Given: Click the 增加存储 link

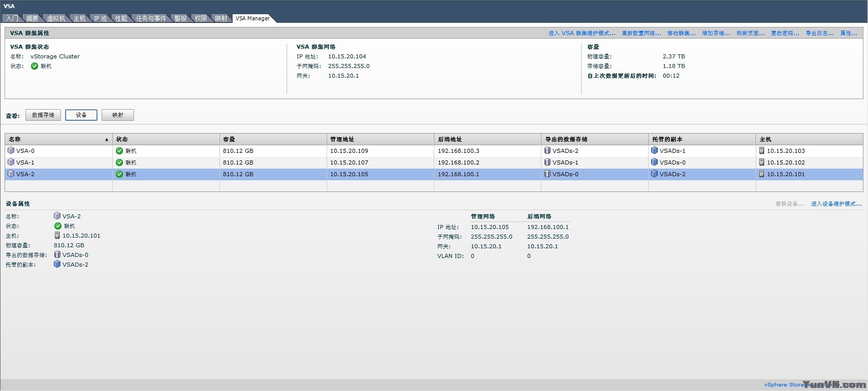Looking at the screenshot, I should (716, 33).
